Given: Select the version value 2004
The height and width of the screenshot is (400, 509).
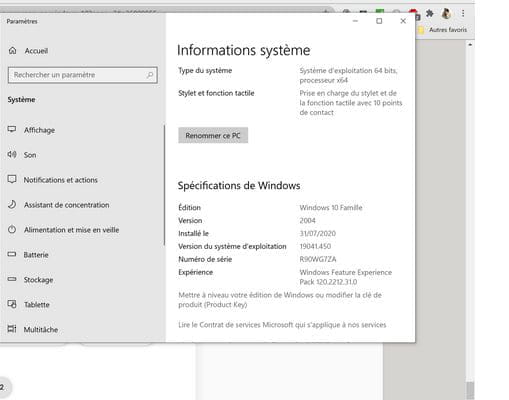Looking at the screenshot, I should click(x=307, y=221).
